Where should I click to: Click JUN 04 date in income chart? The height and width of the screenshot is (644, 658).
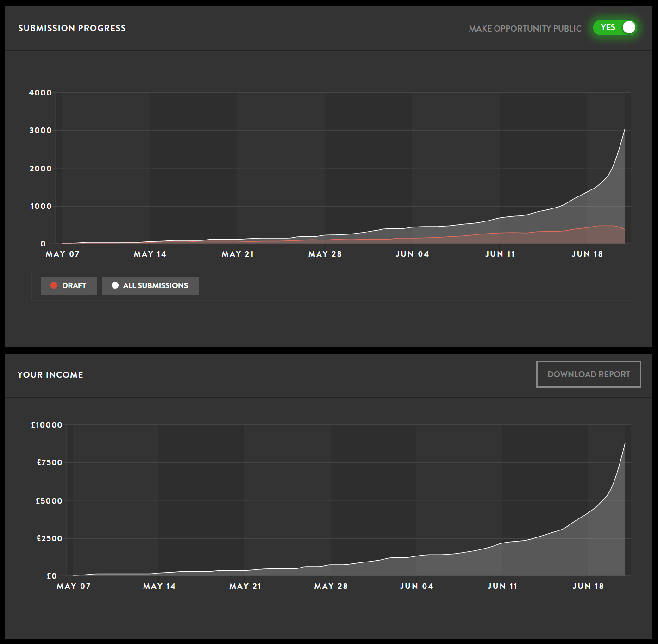click(416, 586)
